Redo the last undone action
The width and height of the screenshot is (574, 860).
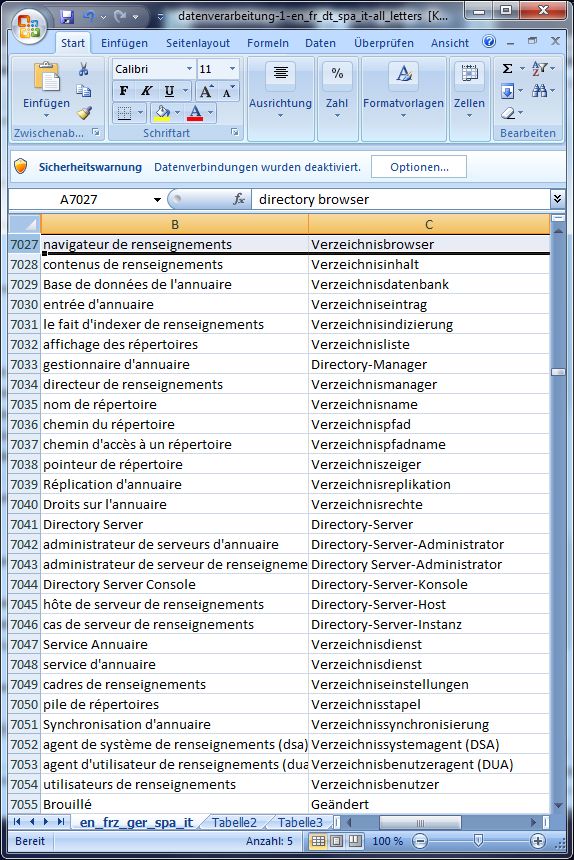coord(120,16)
